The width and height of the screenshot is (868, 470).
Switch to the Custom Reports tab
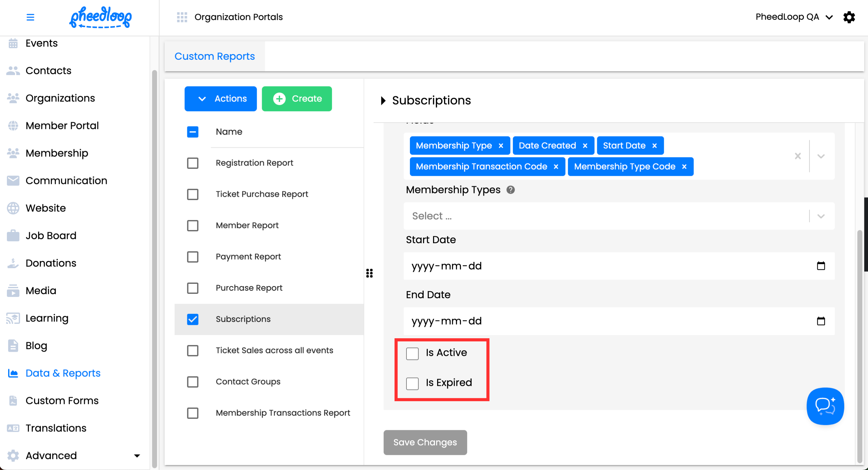point(214,56)
